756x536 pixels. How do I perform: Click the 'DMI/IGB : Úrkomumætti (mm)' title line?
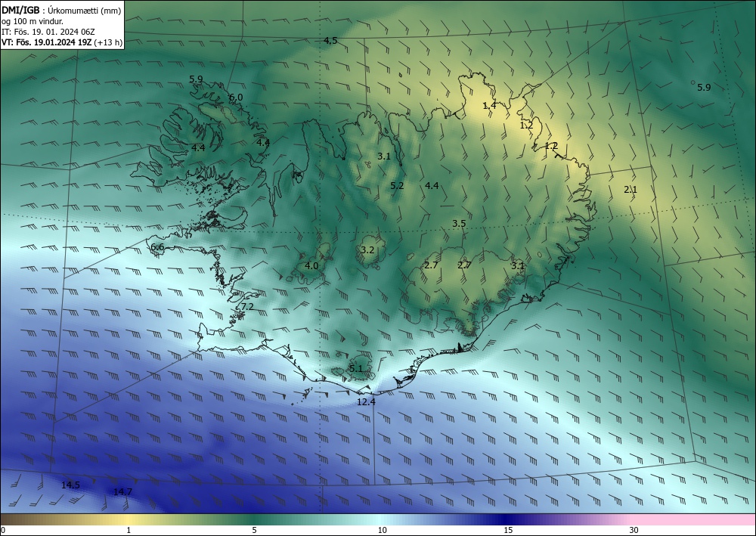pyautogui.click(x=61, y=11)
